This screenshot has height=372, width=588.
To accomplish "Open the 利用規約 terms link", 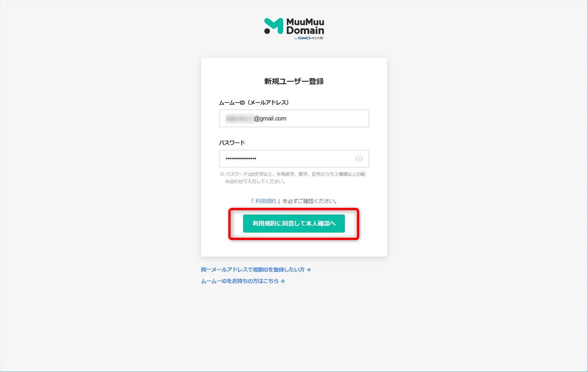I will tap(266, 201).
